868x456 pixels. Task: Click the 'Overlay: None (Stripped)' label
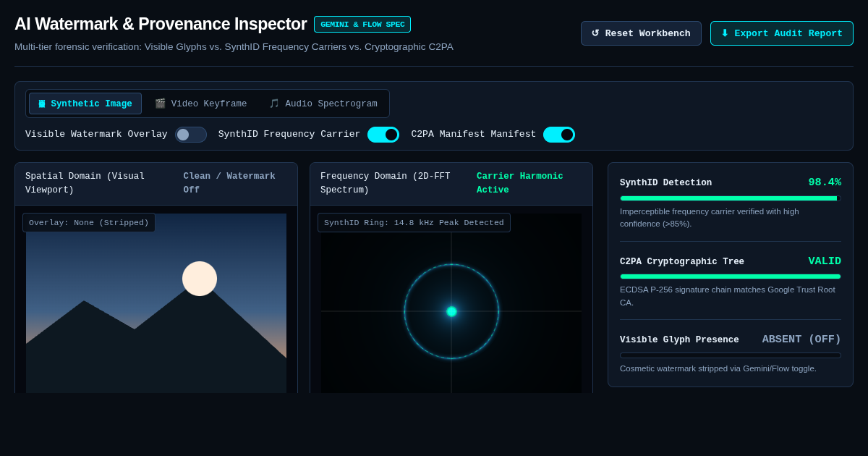point(89,222)
